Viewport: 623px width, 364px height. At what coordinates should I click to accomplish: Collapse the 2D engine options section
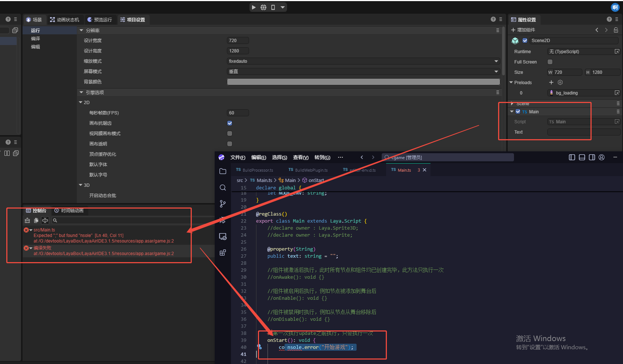(81, 103)
